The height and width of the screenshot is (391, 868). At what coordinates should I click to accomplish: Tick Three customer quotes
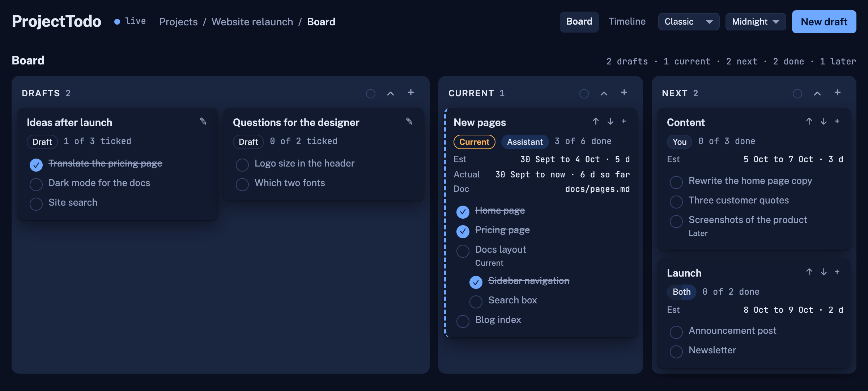coord(676,202)
